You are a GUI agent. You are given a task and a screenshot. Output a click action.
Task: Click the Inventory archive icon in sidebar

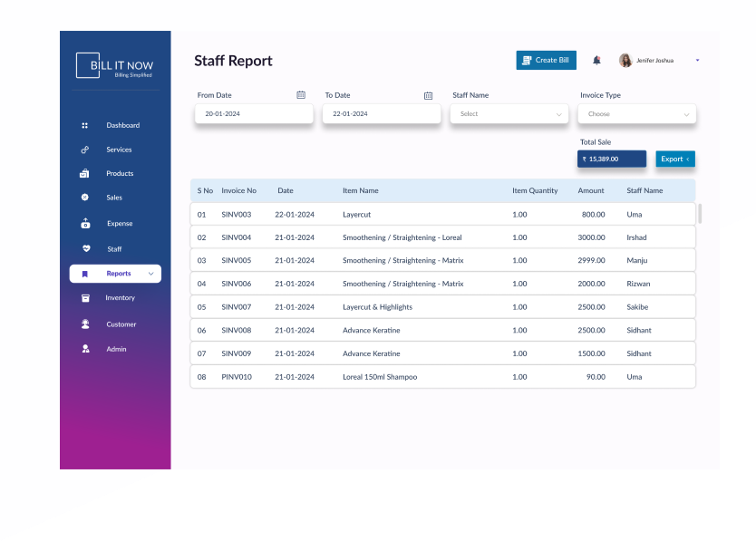tap(85, 298)
